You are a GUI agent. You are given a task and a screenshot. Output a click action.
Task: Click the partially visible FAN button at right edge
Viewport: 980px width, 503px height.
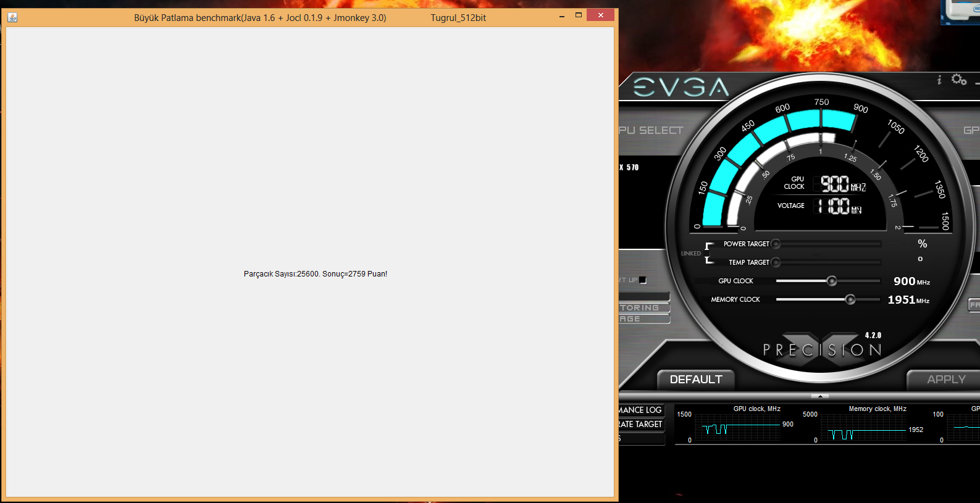974,305
